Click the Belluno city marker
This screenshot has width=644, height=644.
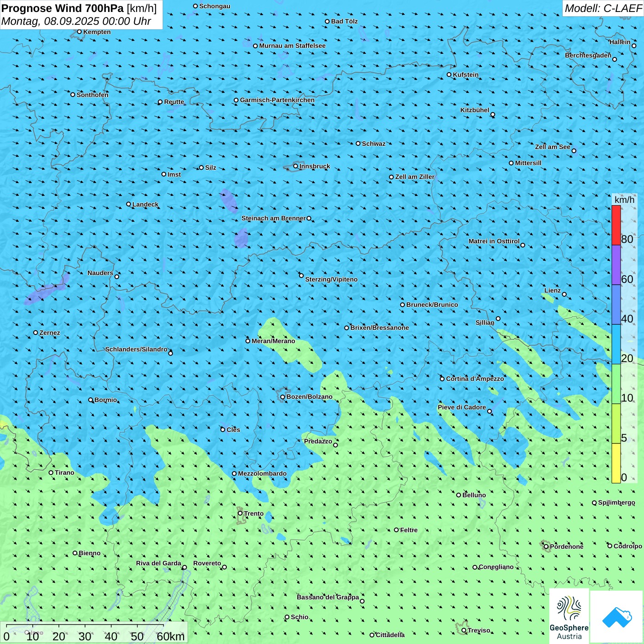pyautogui.click(x=459, y=495)
